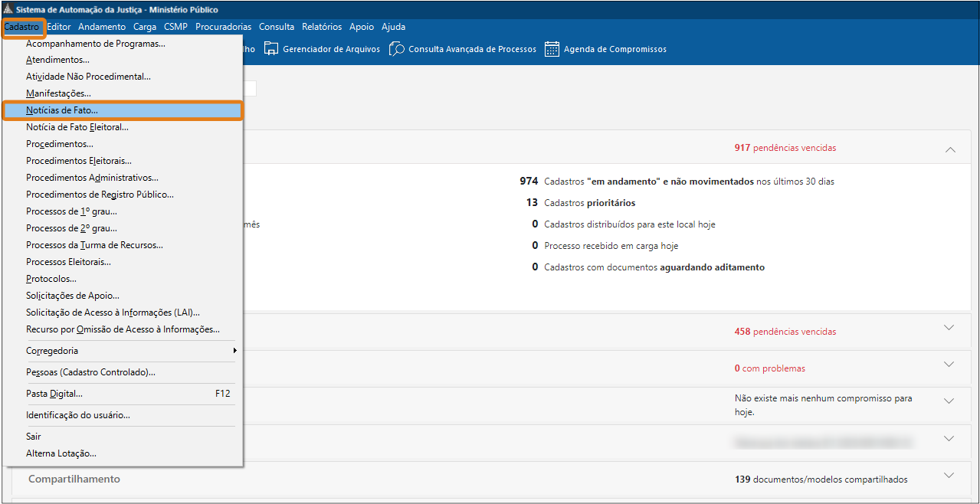Screen dimensions: 980x504
Task: Expand the 0 com problemas panel
Action: click(x=949, y=365)
